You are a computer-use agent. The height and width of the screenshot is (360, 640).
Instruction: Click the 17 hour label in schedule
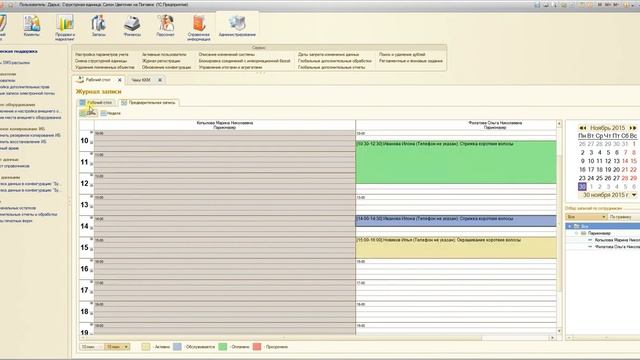point(84,290)
